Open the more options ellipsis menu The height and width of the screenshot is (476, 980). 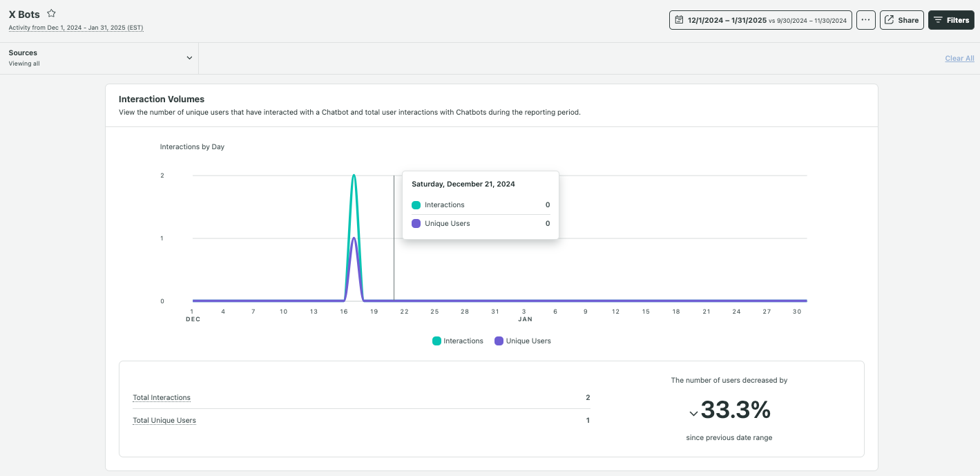866,20
